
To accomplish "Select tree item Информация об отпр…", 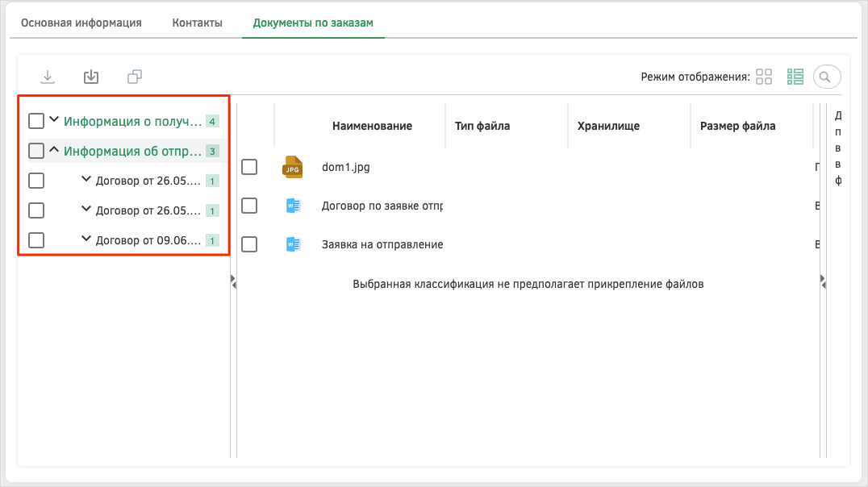I will pos(133,151).
